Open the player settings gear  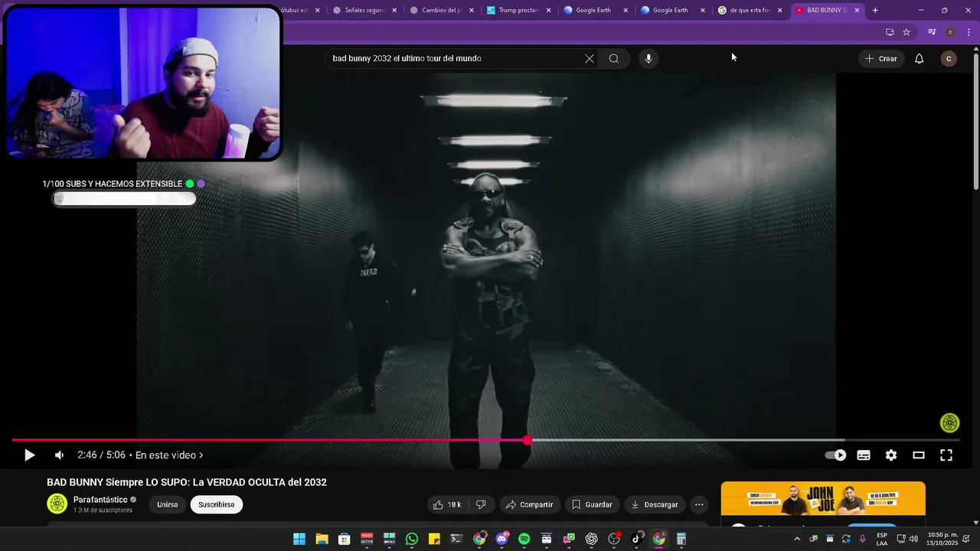[x=891, y=455]
